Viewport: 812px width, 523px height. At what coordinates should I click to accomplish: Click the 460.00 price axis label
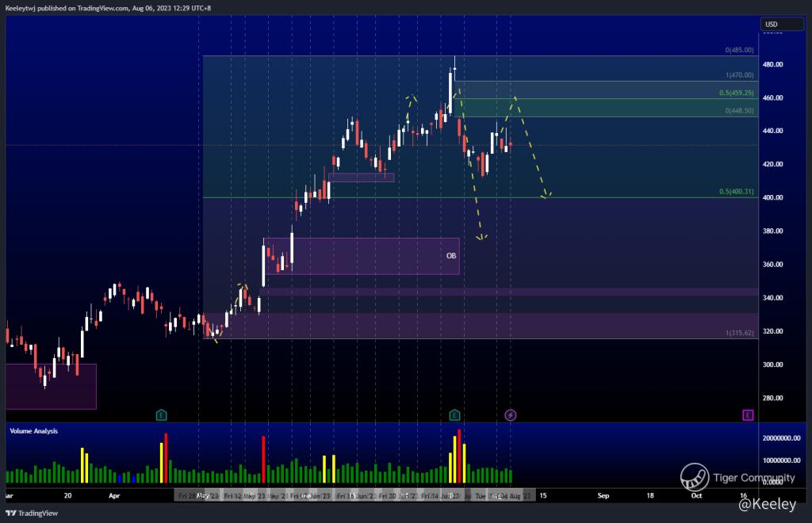[x=772, y=97]
